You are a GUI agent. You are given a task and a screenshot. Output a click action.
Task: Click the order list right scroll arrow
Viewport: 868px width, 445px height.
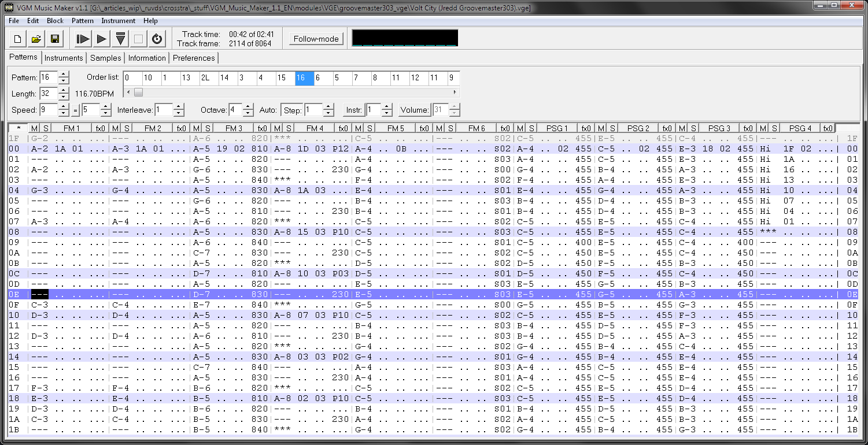pos(455,92)
